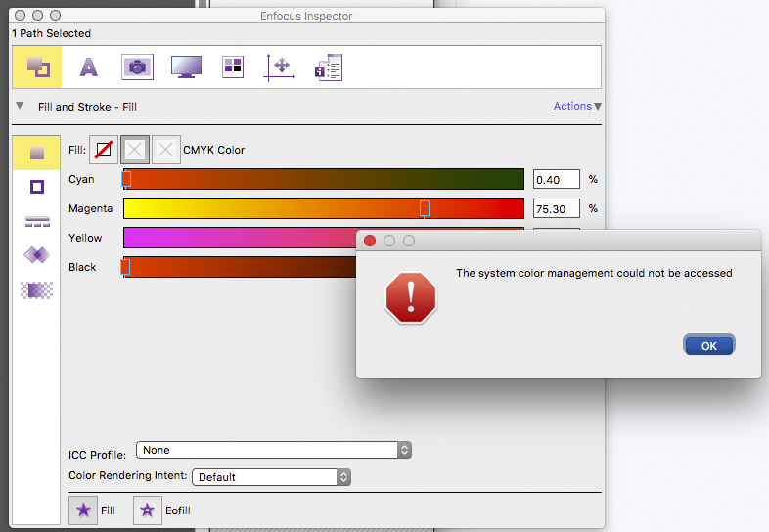Open the Color Rendering Intent dropdown
The width and height of the screenshot is (769, 532).
click(x=271, y=477)
